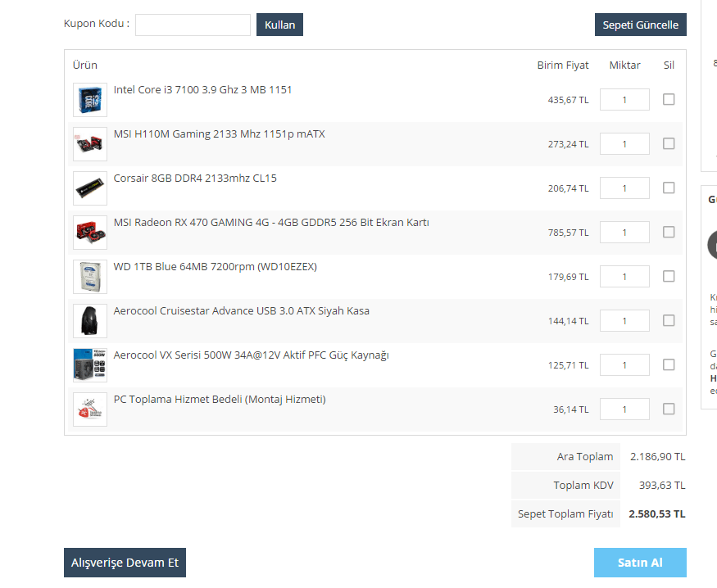Open Intel Core i3 7100 3.9 Ghz link
Viewport: 717px width, 588px height.
pos(202,89)
